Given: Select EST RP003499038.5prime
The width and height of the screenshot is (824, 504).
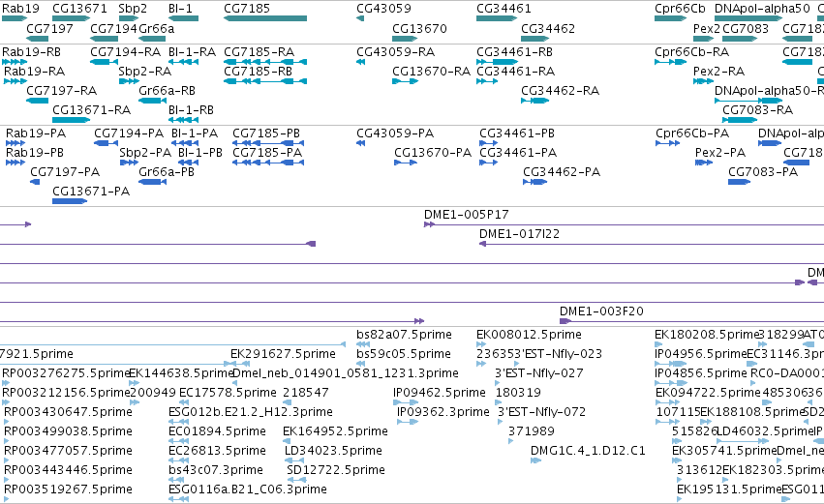Looking at the screenshot, I should tap(68, 432).
